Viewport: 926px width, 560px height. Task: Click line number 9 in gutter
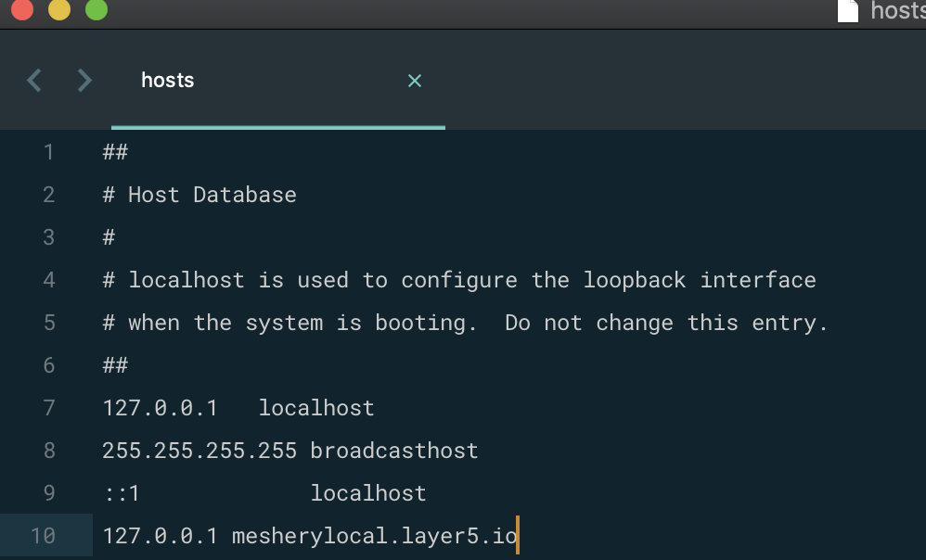point(49,492)
